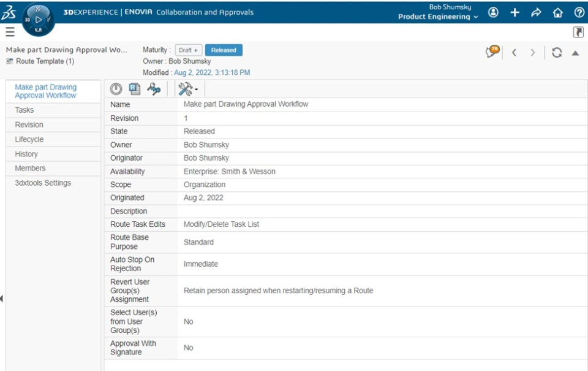Click the Scope value Organization
This screenshot has width=588, height=371.
tap(205, 185)
